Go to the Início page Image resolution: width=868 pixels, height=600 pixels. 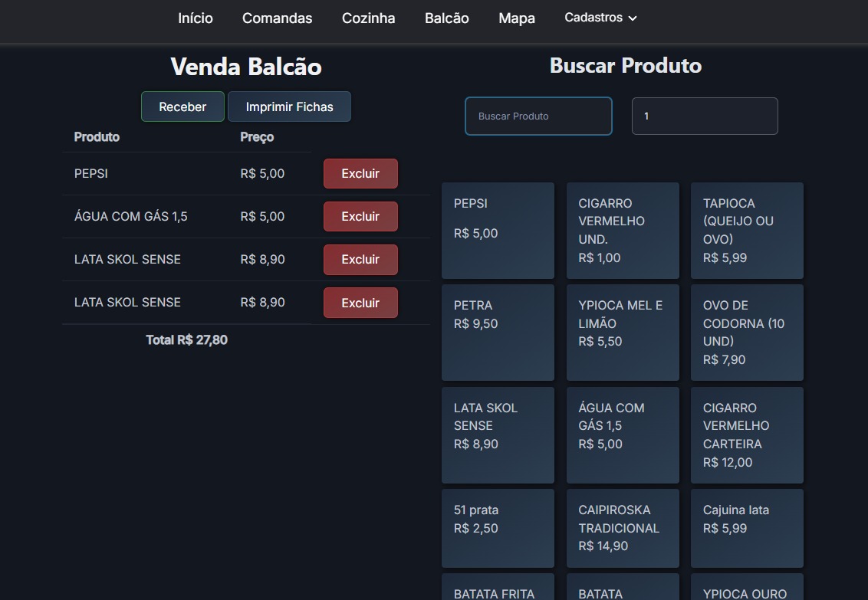tap(196, 18)
